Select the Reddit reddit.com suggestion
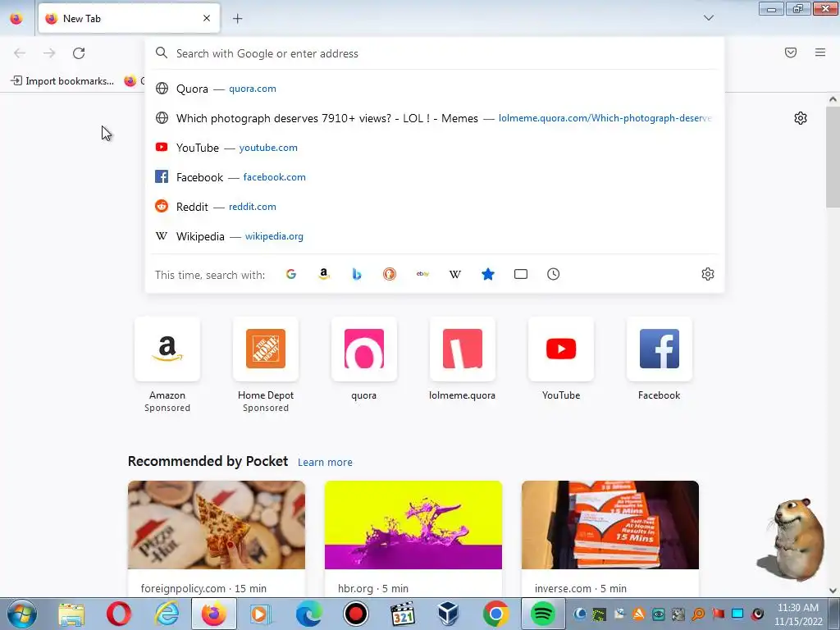This screenshot has width=840, height=630. pyautogui.click(x=435, y=207)
